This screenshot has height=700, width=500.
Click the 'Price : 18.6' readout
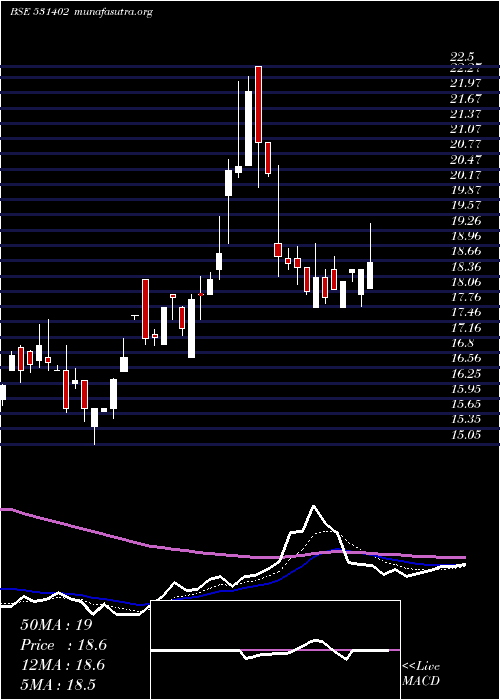[x=63, y=645]
